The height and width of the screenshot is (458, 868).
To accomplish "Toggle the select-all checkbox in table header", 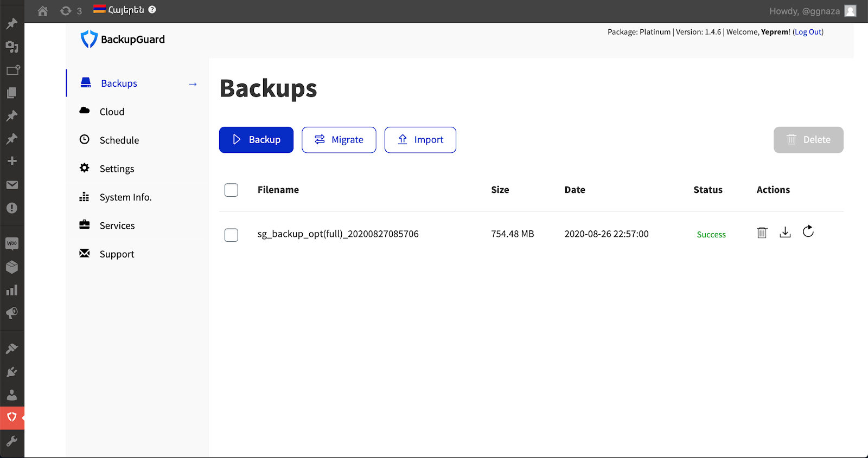I will click(x=231, y=190).
